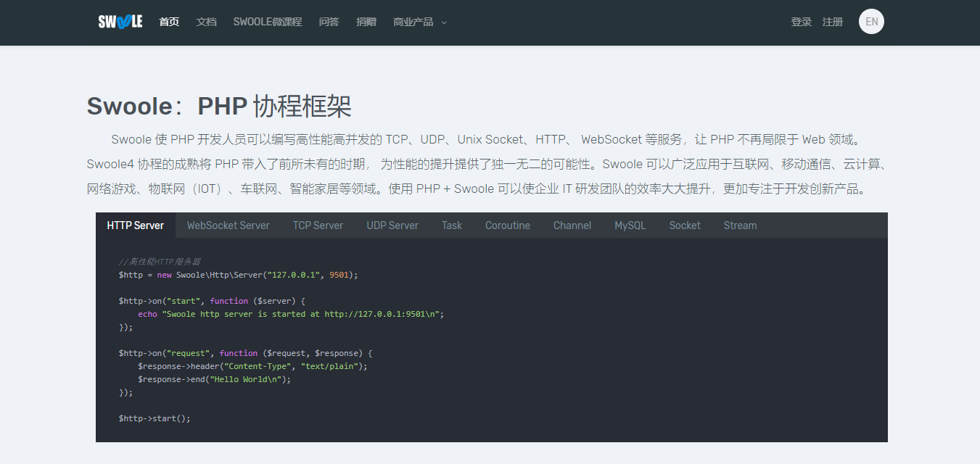
Task: Click the code comment "//高性能HTTP服务器"
Action: [x=160, y=262]
